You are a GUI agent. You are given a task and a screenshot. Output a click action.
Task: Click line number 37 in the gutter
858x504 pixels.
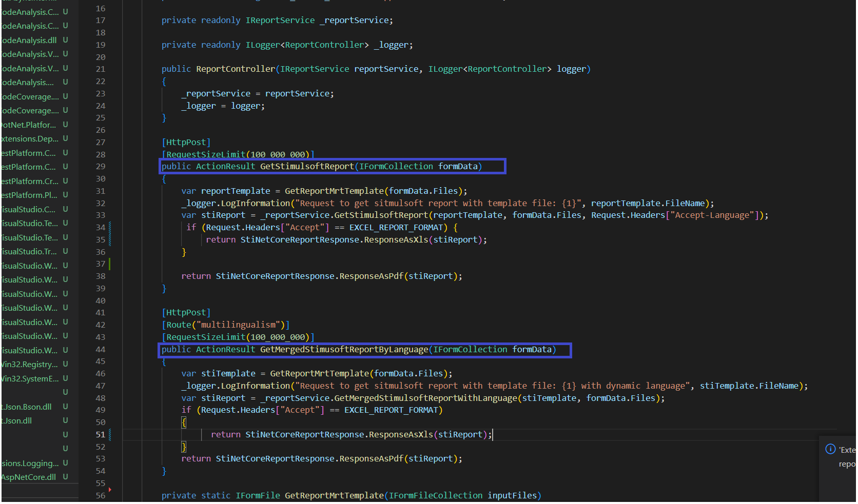click(101, 264)
